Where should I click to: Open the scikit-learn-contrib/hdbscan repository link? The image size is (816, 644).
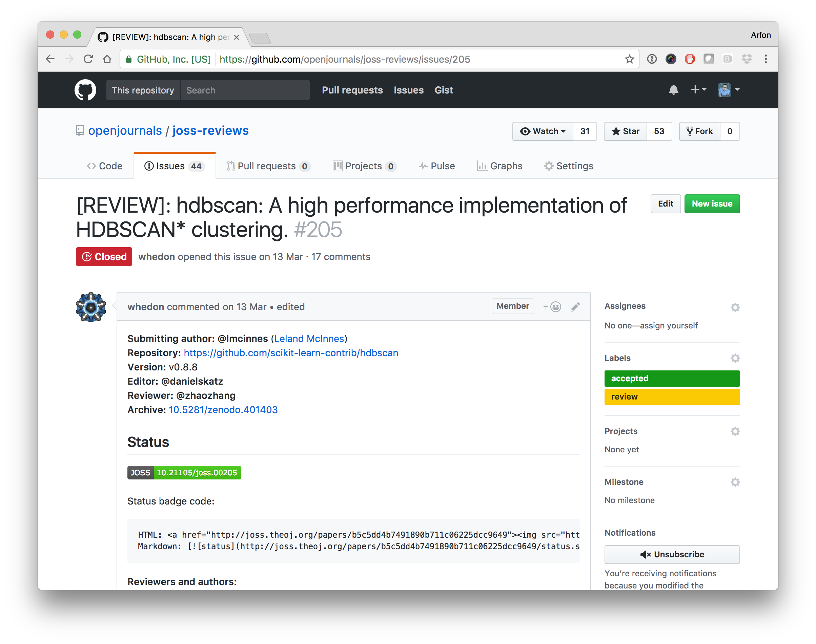291,353
